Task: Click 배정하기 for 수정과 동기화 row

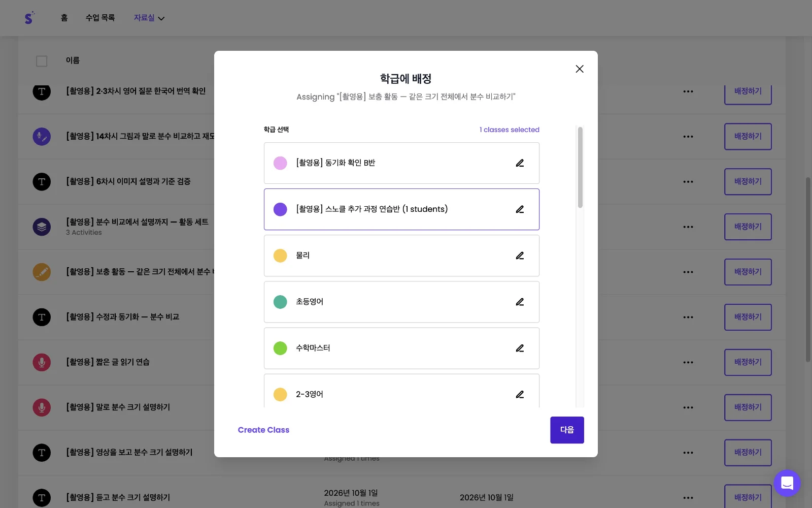Action: (x=748, y=317)
